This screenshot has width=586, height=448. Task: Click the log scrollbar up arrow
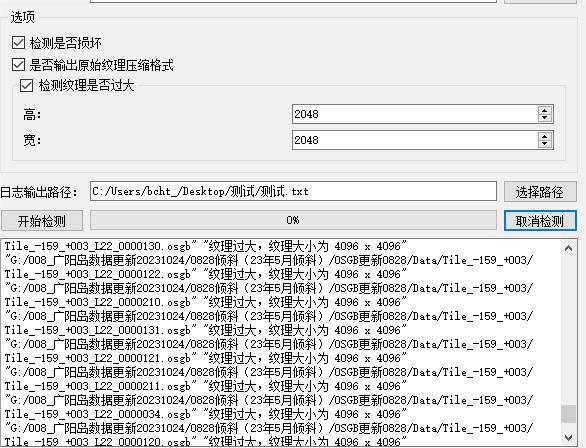coord(568,248)
